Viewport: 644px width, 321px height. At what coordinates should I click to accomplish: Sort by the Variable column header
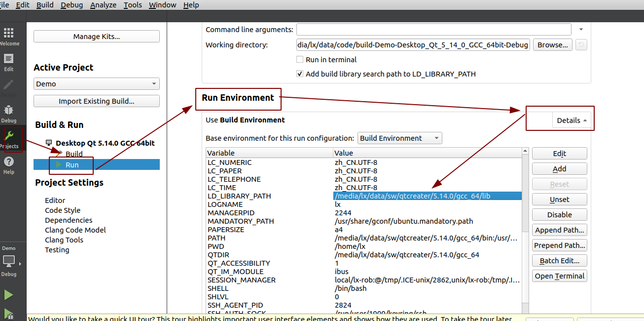[x=269, y=153]
